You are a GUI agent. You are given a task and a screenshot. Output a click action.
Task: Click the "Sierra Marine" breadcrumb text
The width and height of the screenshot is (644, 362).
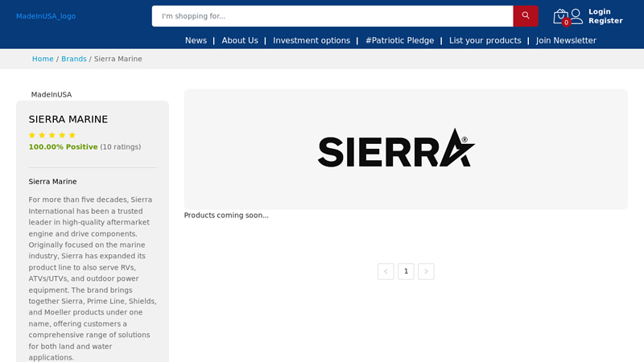pyautogui.click(x=118, y=59)
